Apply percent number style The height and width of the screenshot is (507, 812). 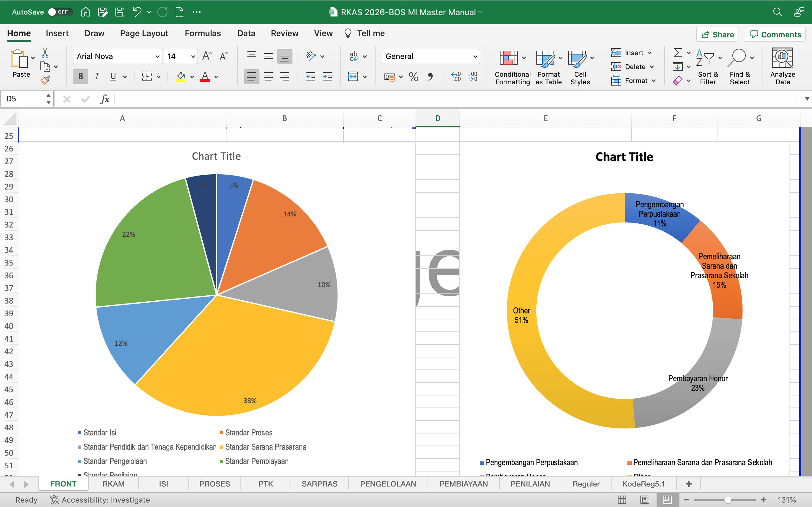(414, 77)
